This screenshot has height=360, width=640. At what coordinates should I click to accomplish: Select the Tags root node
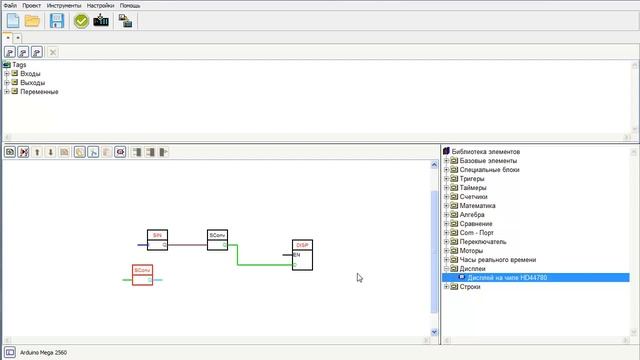point(19,64)
